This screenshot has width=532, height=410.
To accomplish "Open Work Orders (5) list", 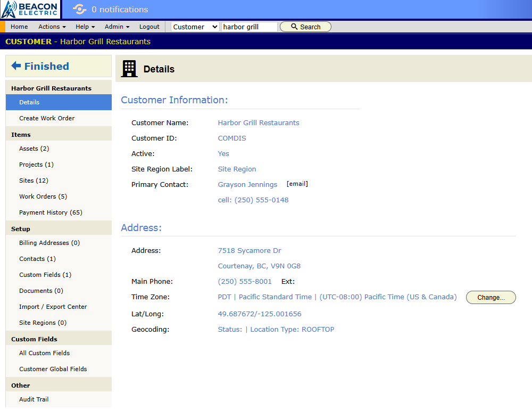I will (59, 196).
